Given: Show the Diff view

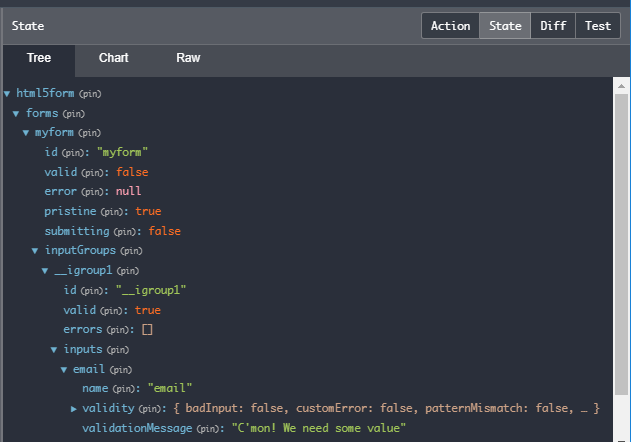Looking at the screenshot, I should [553, 26].
